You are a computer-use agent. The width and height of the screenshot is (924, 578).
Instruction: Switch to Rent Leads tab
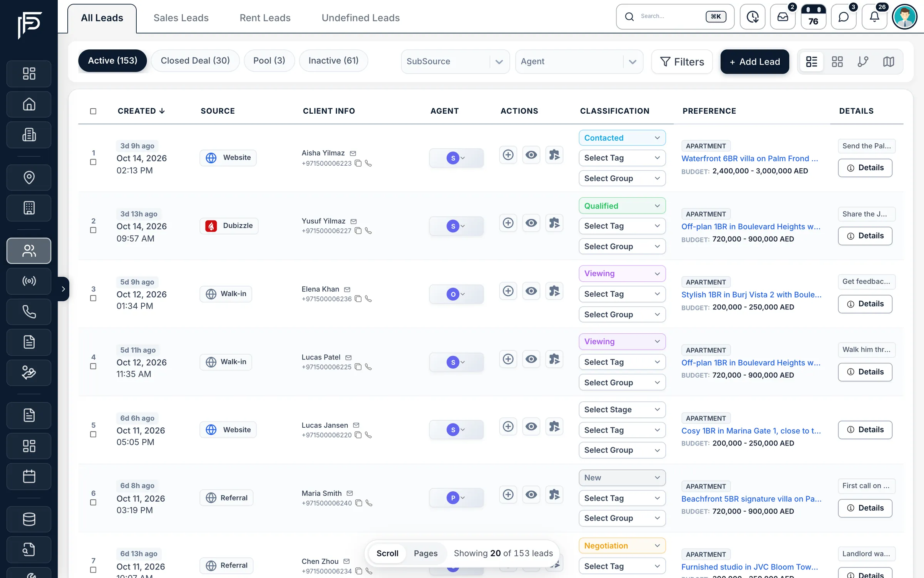pyautogui.click(x=265, y=18)
